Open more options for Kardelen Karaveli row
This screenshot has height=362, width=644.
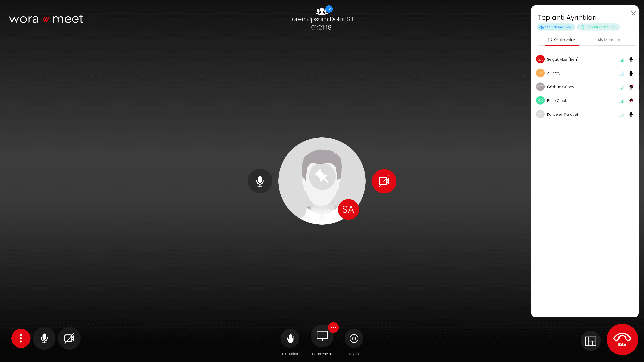click(639, 114)
